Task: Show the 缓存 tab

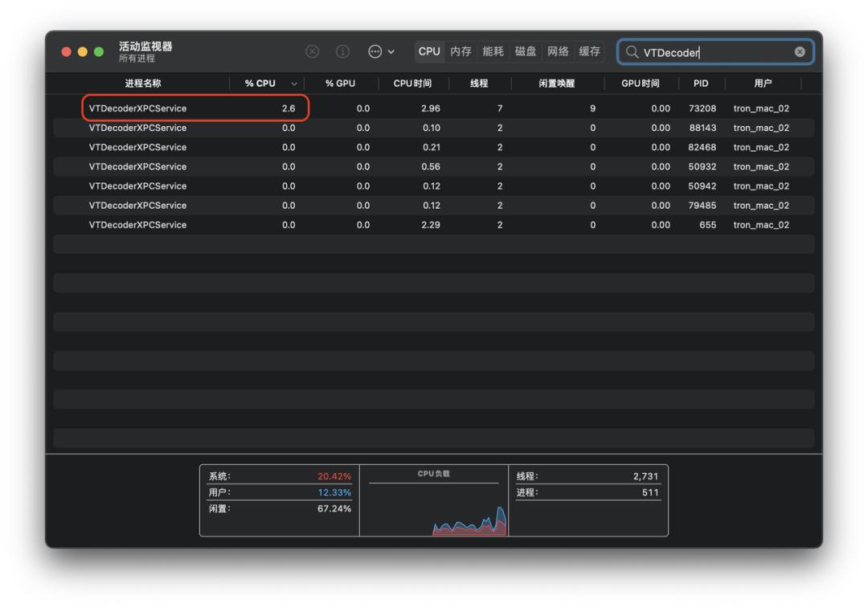Action: tap(590, 51)
